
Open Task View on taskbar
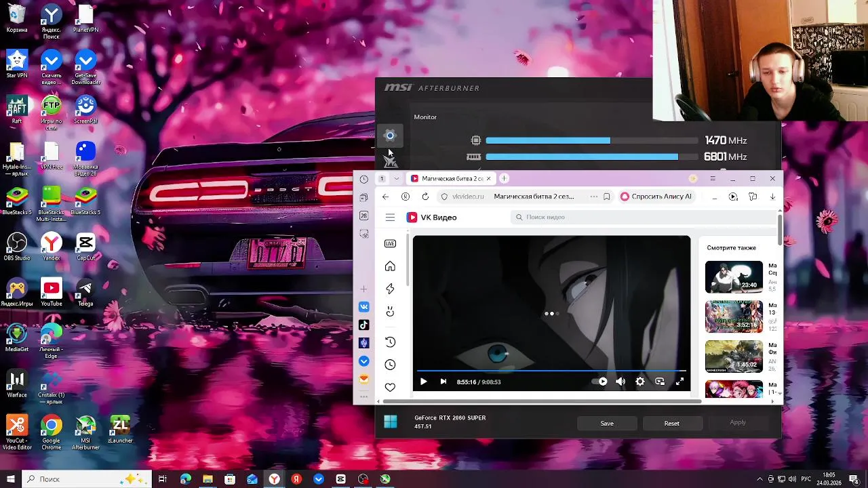(x=163, y=479)
